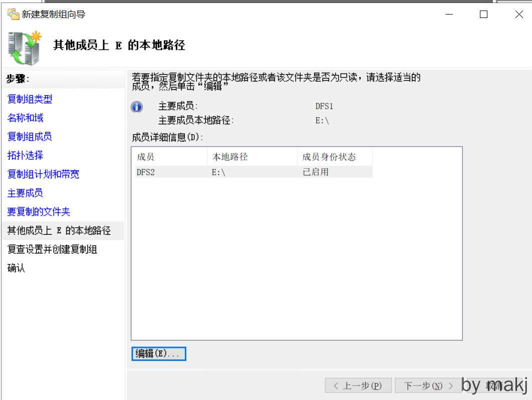
Task: Go back with 上一步(P) button
Action: (x=358, y=386)
